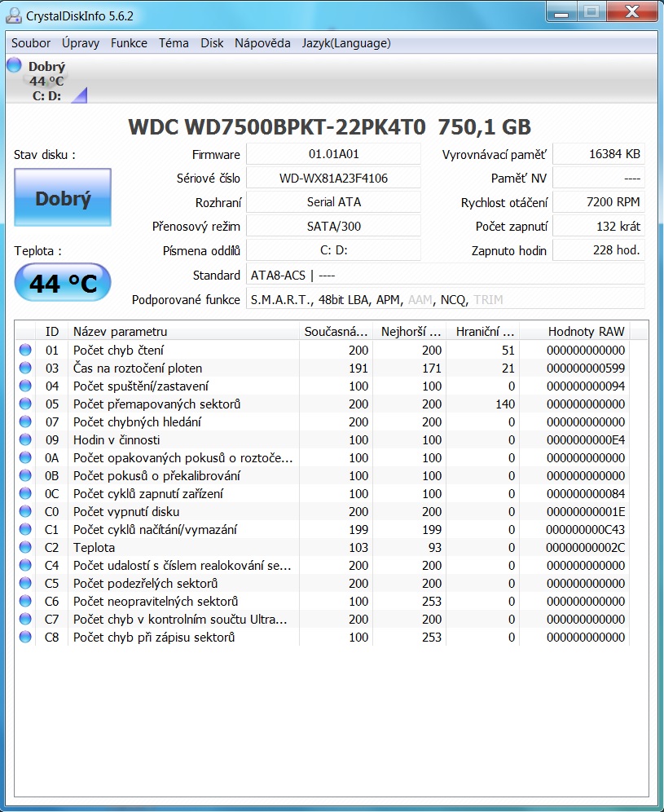664x812 pixels.
Task: Click the Nejhorší column header
Action: click(x=410, y=332)
